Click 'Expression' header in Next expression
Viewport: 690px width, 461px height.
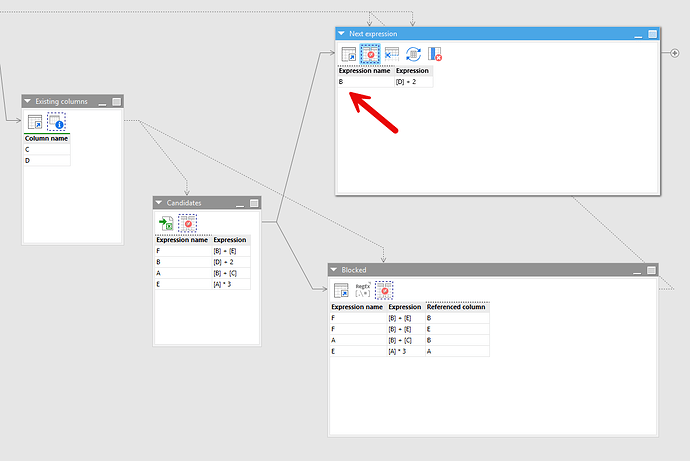tap(413, 70)
